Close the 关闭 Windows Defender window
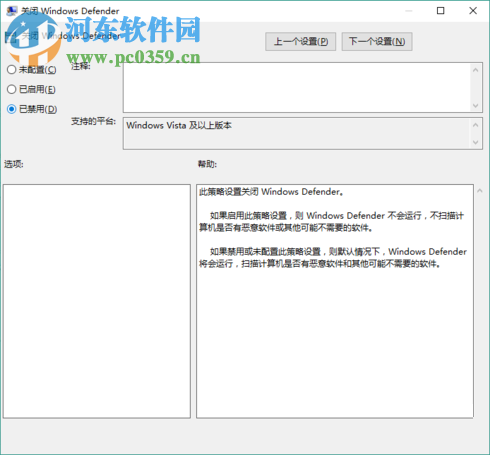 coord(473,11)
